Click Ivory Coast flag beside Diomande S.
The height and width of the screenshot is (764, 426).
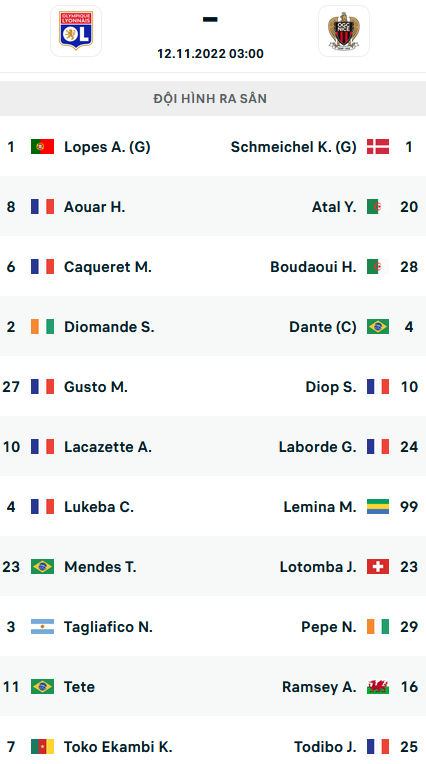[x=42, y=326]
